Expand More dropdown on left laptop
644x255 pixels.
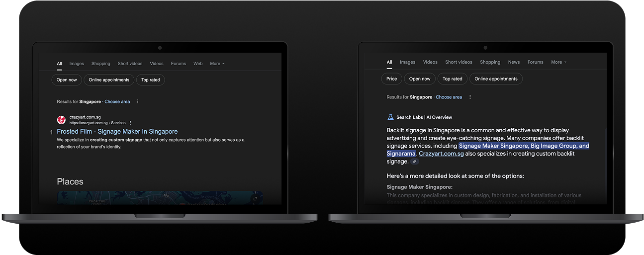tap(217, 64)
